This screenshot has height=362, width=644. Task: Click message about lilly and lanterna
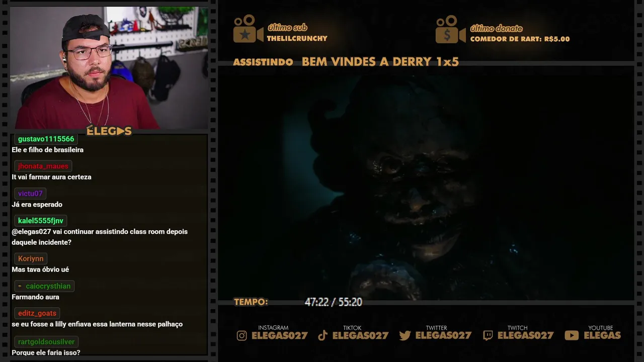pyautogui.click(x=97, y=324)
